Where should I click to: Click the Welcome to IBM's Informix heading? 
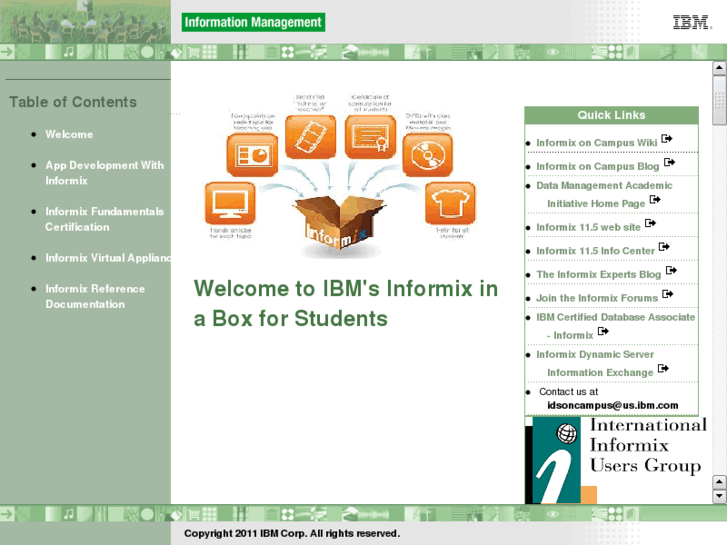pyautogui.click(x=346, y=303)
